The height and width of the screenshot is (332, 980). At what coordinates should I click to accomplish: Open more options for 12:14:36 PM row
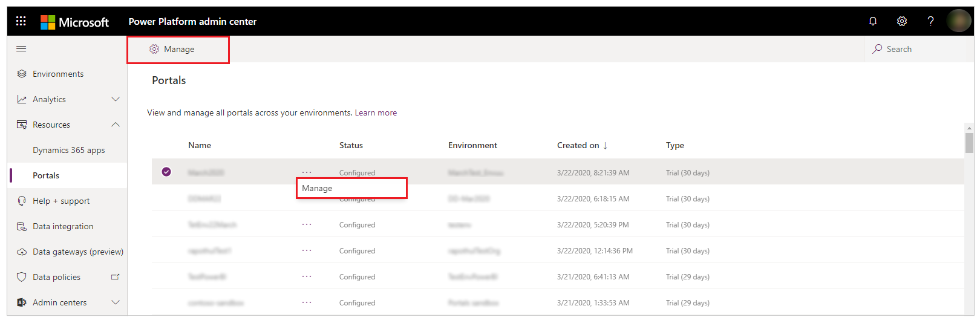(x=307, y=250)
